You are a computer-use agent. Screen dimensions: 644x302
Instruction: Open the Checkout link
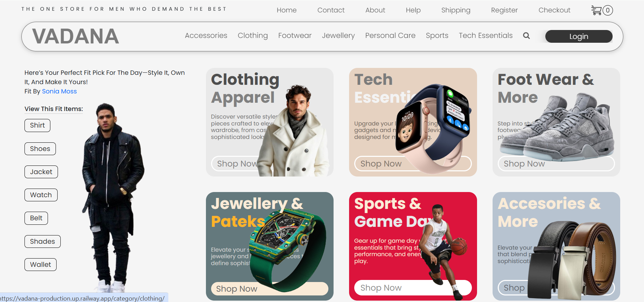(554, 10)
